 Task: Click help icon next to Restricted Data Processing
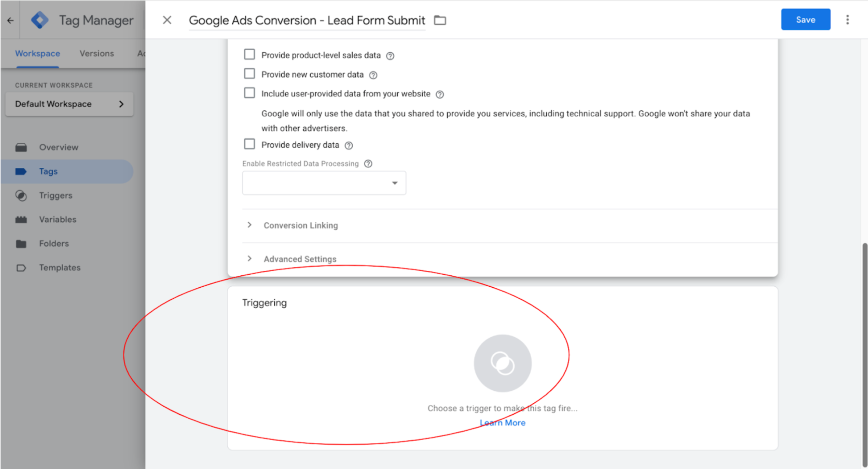click(x=368, y=164)
